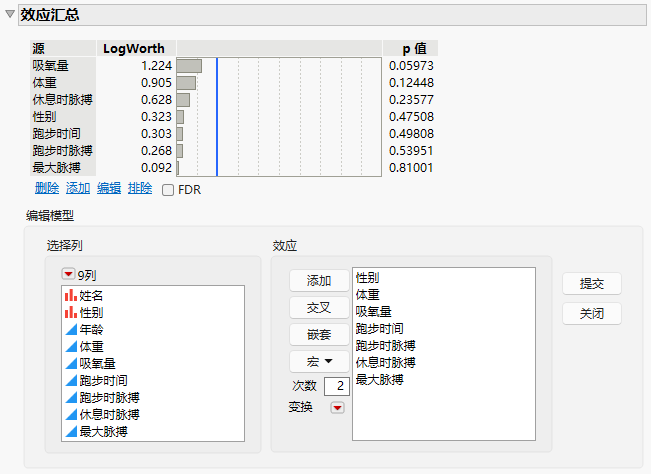The image size is (651, 474).
Task: Click the LogWorth column header
Action: (x=134, y=49)
